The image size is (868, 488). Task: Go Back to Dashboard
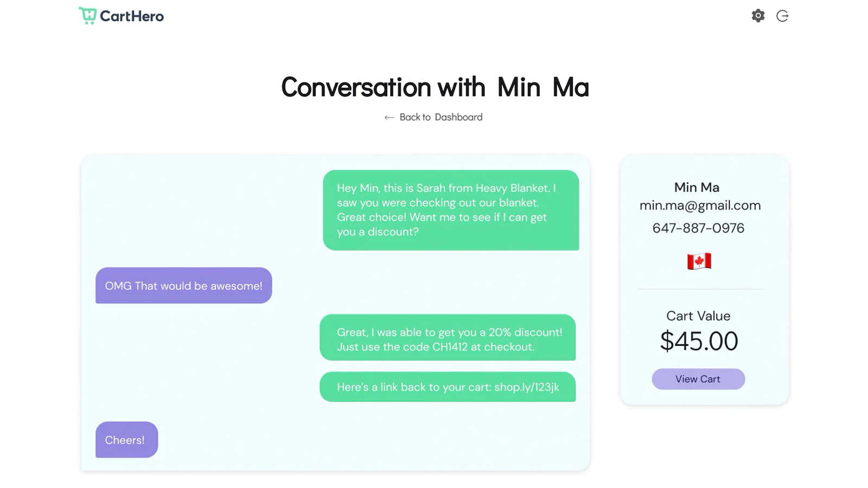[x=441, y=117]
